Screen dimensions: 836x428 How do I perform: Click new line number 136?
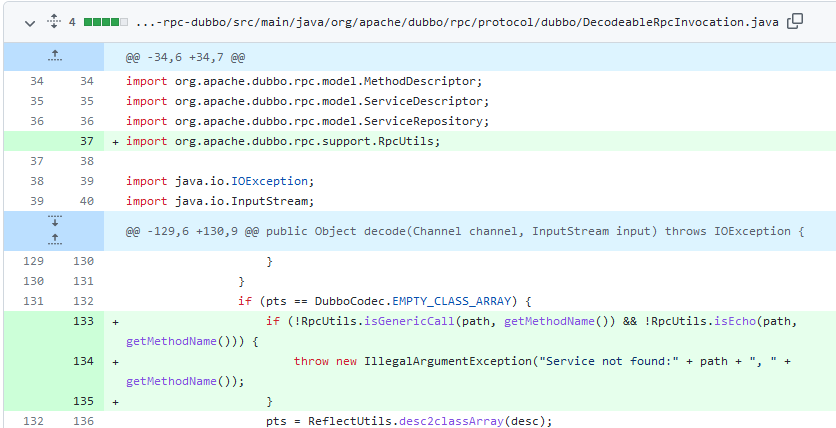click(83, 421)
